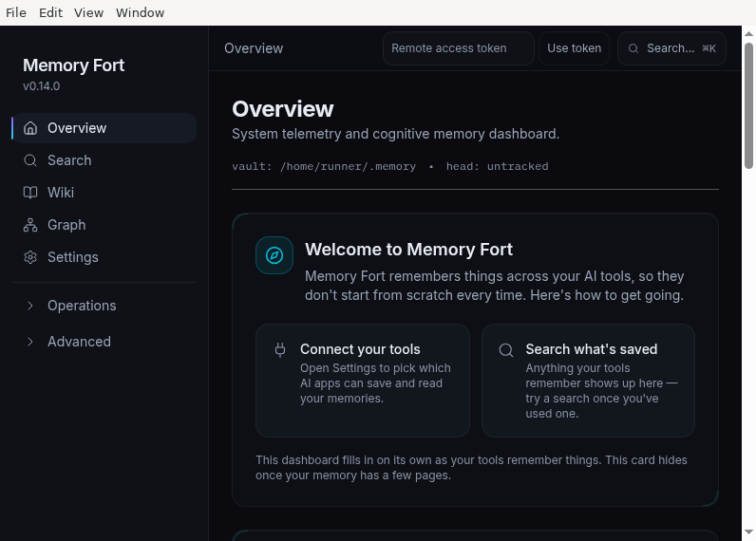
Task: Click the v0.14.0 version text
Action: pos(42,86)
